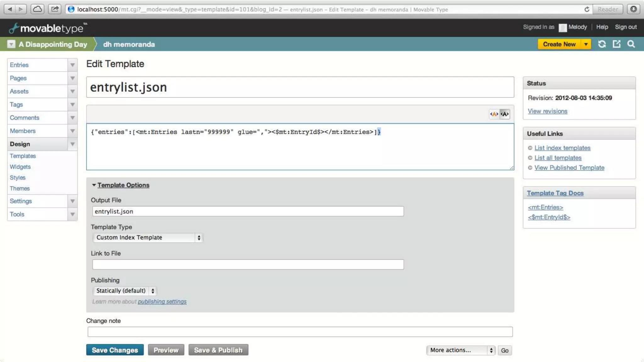Open the search magnifier icon
Viewport: 644px width, 362px height.
pyautogui.click(x=631, y=44)
